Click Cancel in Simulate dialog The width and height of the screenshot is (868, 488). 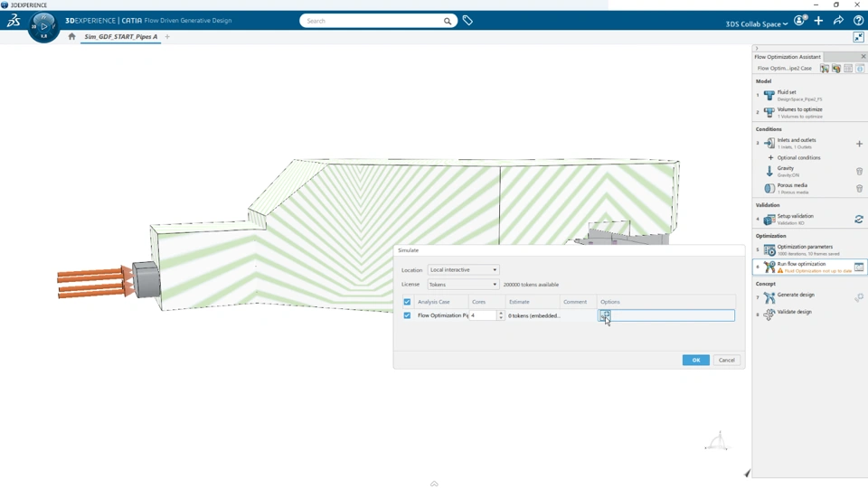(x=726, y=360)
